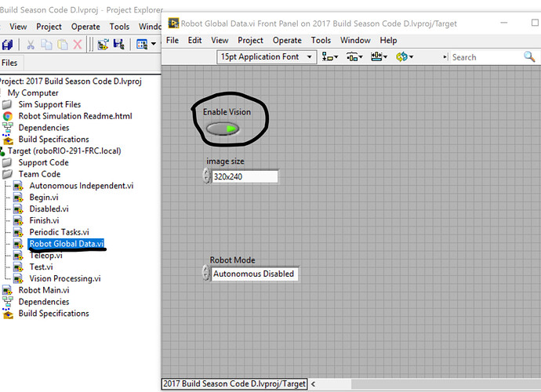This screenshot has height=392, width=541.
Task: Click the red Delete X icon
Action: 78,45
